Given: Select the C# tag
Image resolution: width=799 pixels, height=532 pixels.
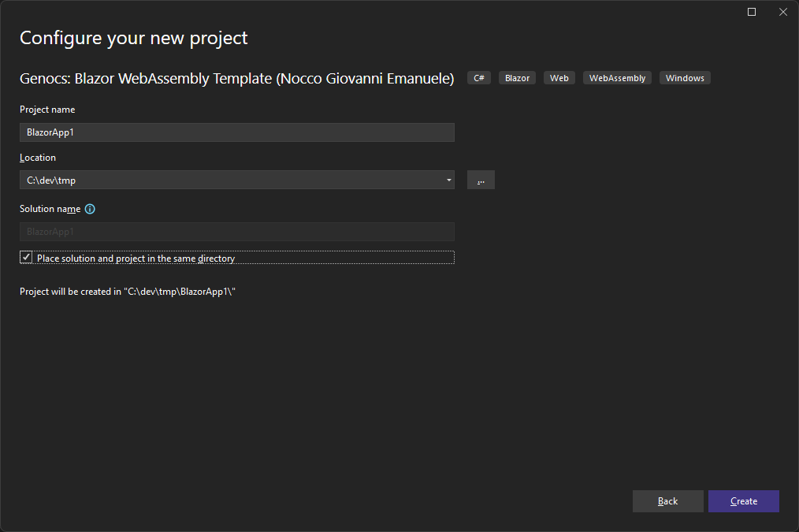Looking at the screenshot, I should tap(479, 78).
